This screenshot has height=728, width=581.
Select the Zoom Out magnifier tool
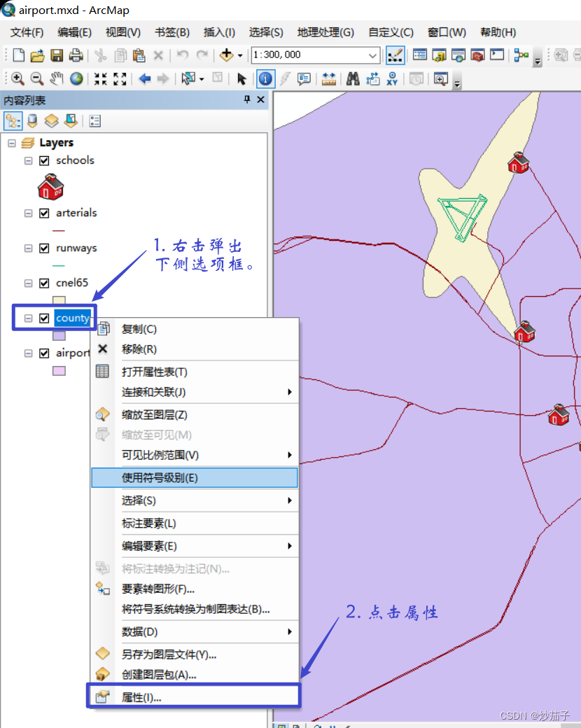pyautogui.click(x=36, y=78)
